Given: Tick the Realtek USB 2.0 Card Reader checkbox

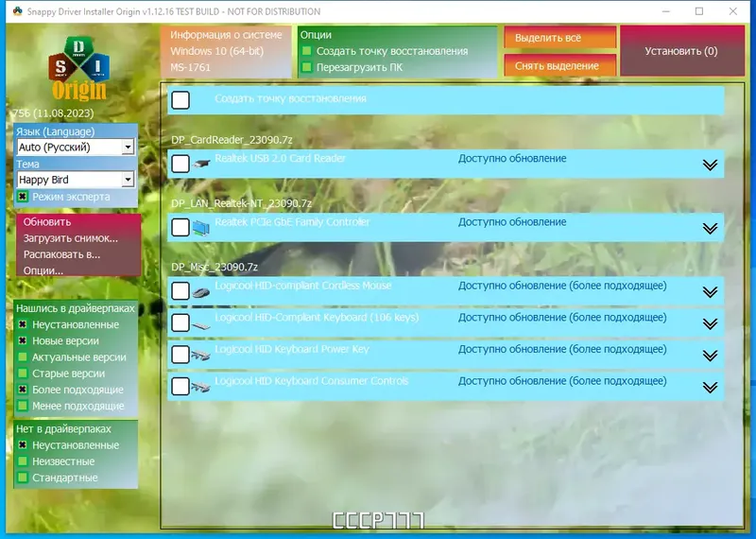Looking at the screenshot, I should pos(180,164).
